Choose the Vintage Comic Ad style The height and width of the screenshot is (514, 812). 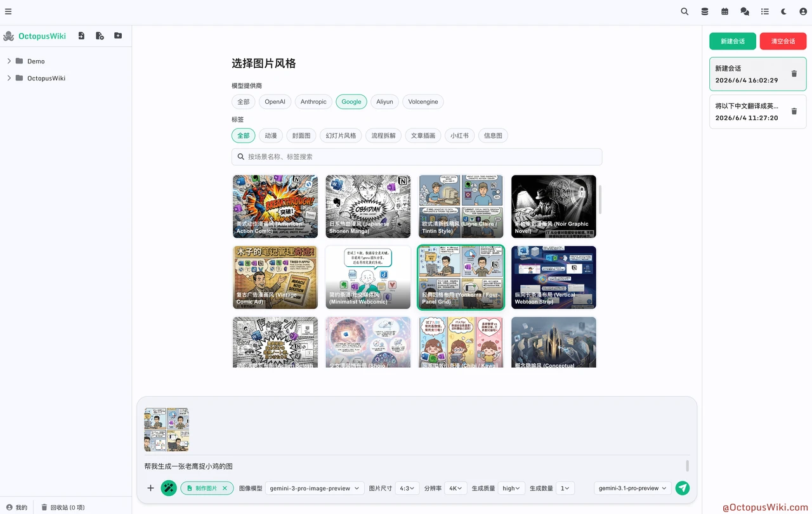275,278
